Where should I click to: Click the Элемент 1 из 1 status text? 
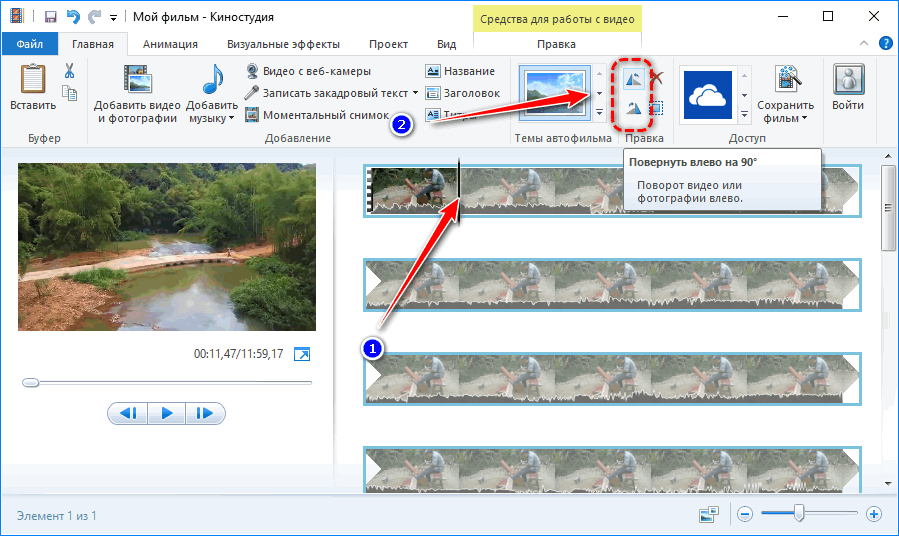(x=57, y=515)
